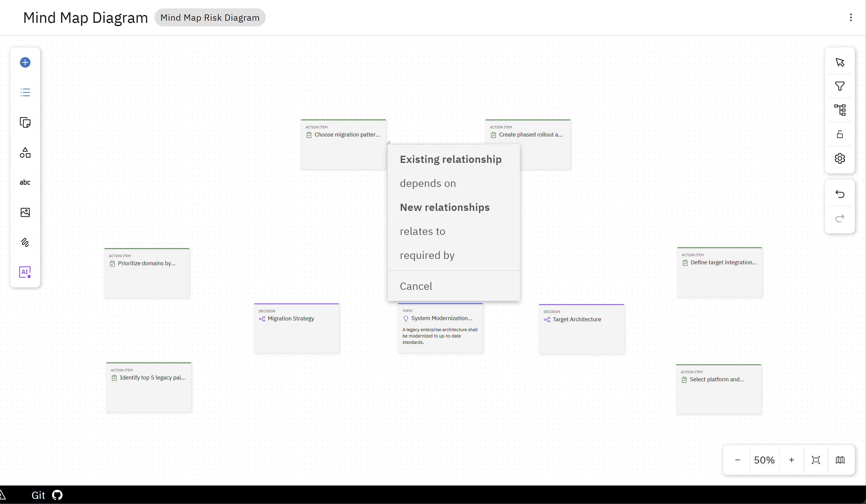Screen dimensions: 866x504
Task: Activate the pointer selection tool
Action: (840, 62)
